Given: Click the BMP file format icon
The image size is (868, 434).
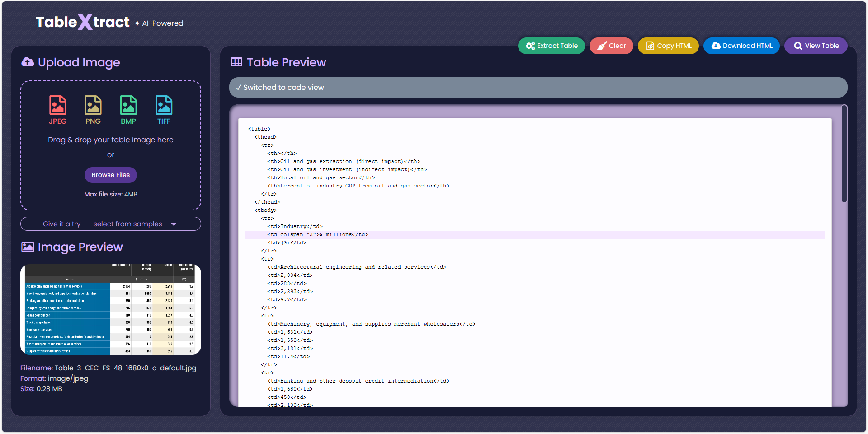Looking at the screenshot, I should (x=128, y=105).
